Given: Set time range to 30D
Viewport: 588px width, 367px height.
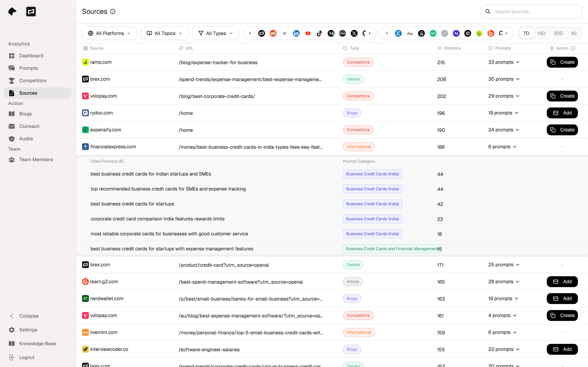Looking at the screenshot, I should pyautogui.click(x=558, y=33).
